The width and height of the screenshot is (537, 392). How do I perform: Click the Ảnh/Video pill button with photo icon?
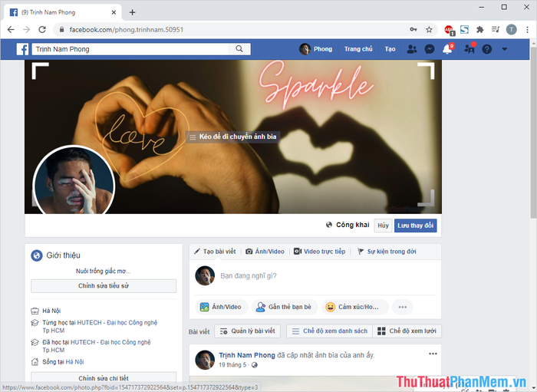(x=221, y=307)
